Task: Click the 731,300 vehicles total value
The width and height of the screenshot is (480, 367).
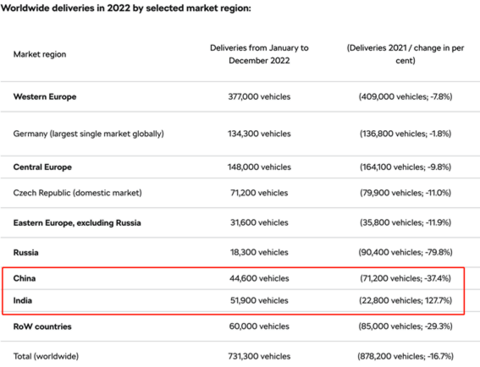Action: (x=259, y=356)
